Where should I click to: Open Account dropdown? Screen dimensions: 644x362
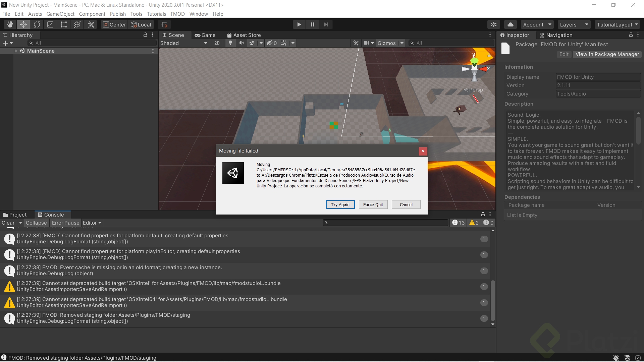[537, 24]
